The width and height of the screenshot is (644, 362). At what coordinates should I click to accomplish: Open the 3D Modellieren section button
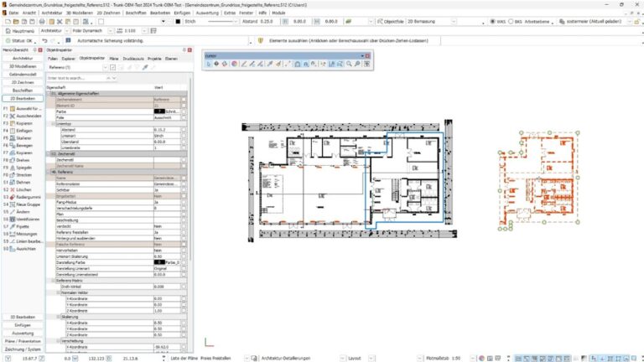[x=23, y=66]
